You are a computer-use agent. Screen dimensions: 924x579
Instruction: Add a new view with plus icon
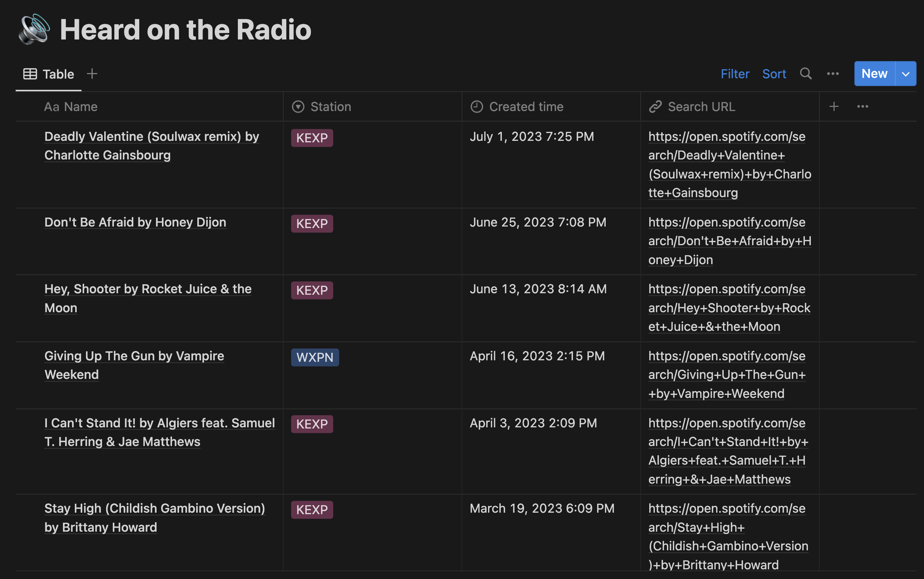coord(92,73)
